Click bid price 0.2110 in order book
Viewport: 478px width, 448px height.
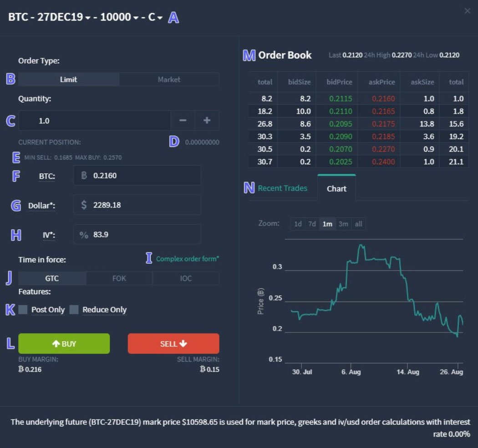(x=341, y=111)
